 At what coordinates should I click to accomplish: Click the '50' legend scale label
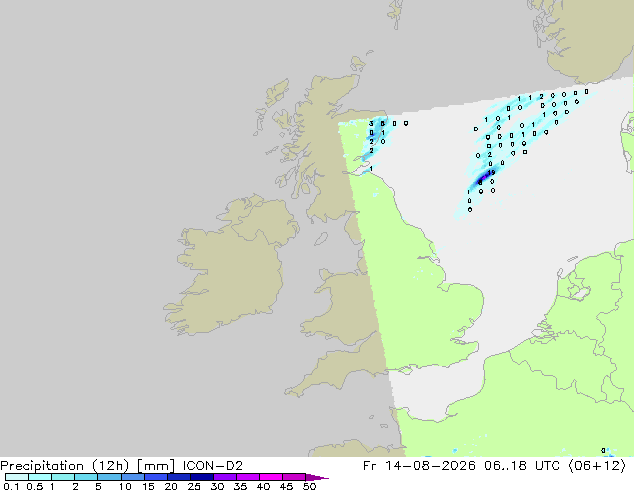(309, 486)
